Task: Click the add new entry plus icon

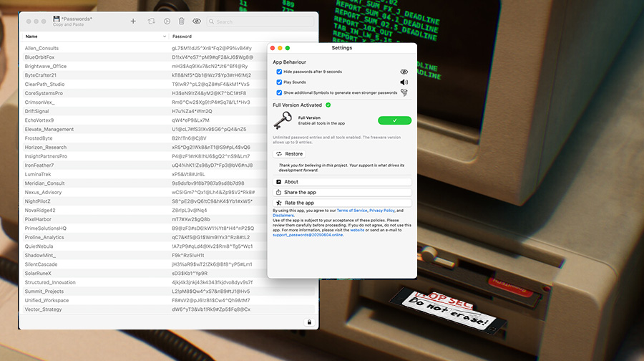Action: pos(133,21)
